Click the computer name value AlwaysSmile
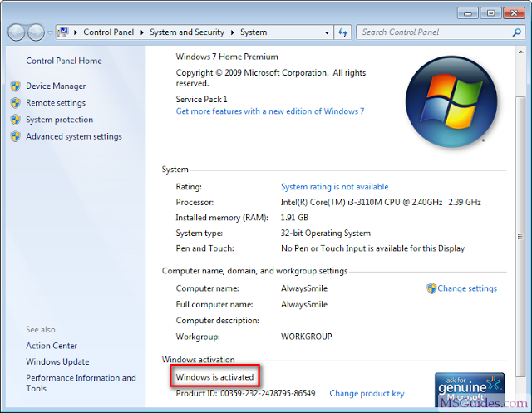This screenshot has height=413, width=532. tap(304, 288)
